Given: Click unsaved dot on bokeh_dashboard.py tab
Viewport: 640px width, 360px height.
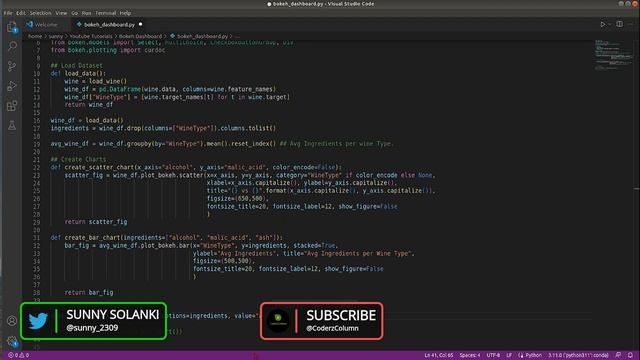Looking at the screenshot, I should [x=140, y=24].
